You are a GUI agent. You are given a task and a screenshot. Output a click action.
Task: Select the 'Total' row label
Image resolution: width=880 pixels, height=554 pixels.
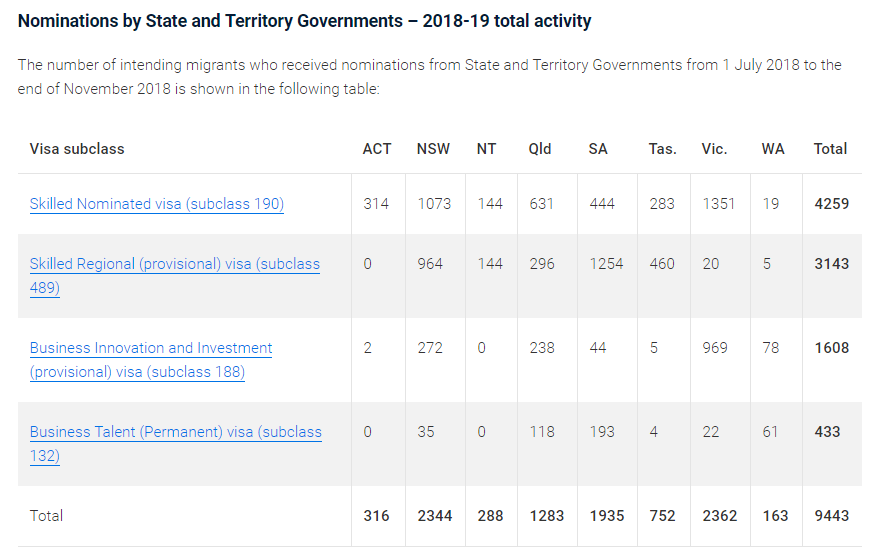click(46, 516)
